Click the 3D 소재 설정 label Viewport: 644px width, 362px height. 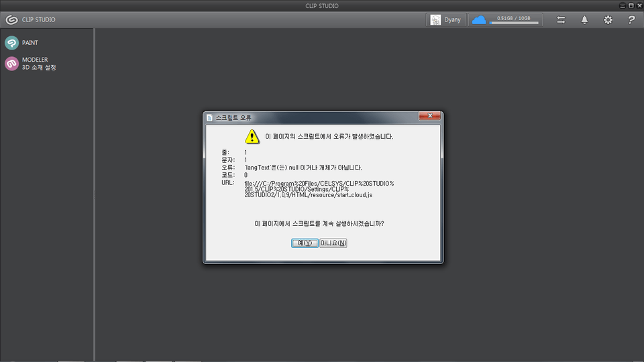(x=39, y=67)
